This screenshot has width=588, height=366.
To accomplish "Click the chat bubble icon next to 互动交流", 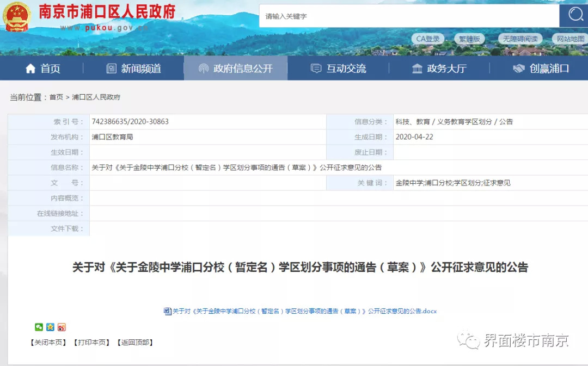I will 316,68.
